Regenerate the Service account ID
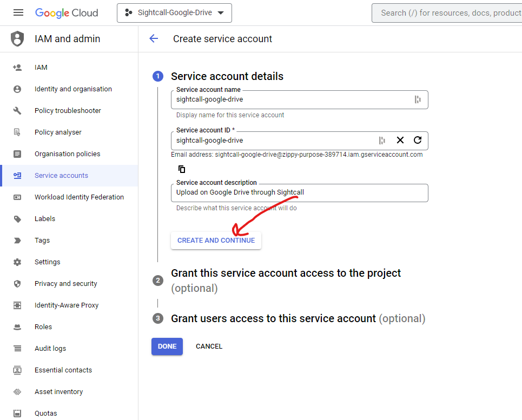Viewport: 522px width, 420px height. pyautogui.click(x=418, y=140)
